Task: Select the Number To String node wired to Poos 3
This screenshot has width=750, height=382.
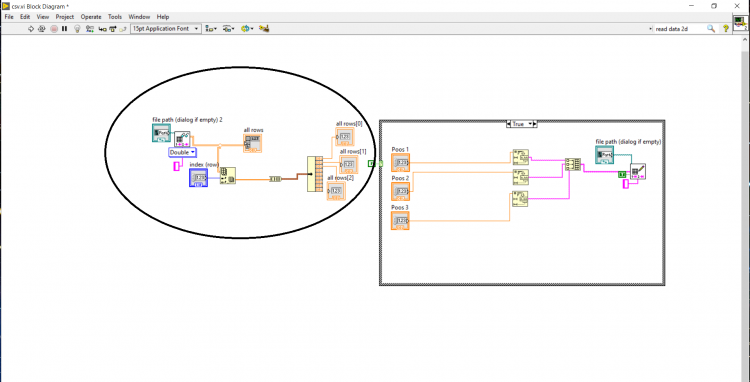Action: (520, 199)
